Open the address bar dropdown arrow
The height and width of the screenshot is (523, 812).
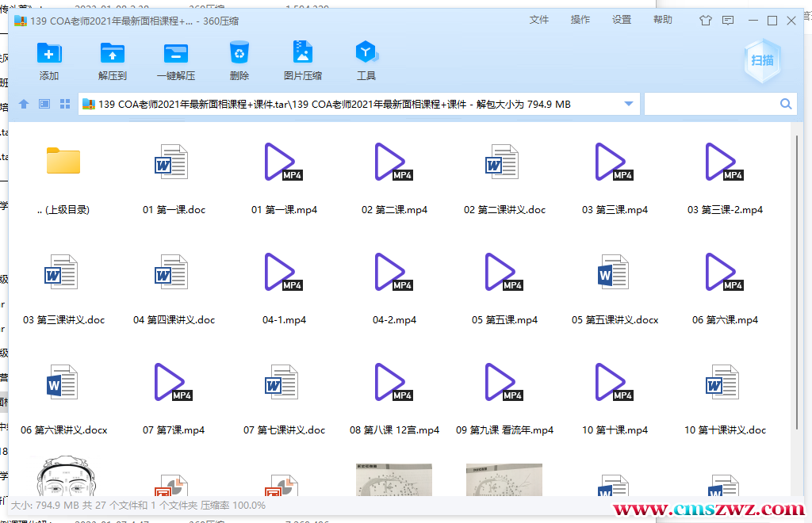(629, 103)
